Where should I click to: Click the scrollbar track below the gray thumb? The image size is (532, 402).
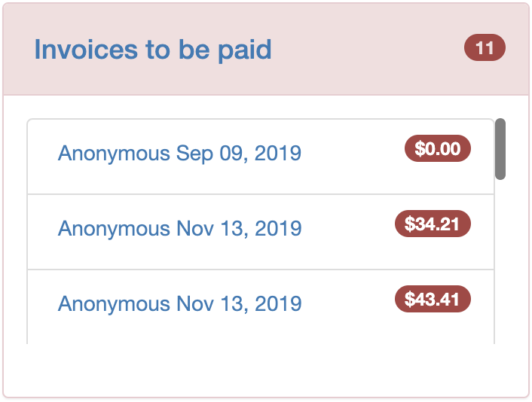(500, 263)
